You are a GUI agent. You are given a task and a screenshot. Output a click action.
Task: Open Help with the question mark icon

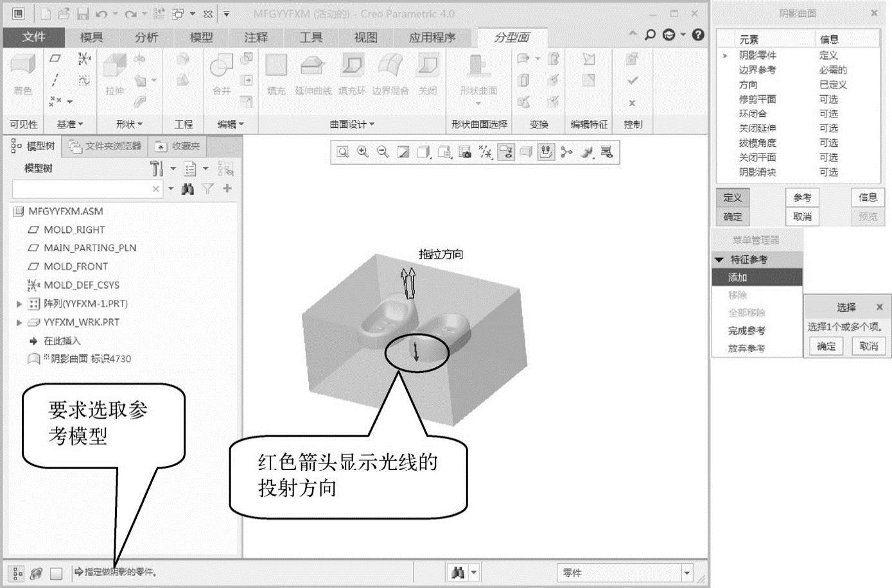(699, 35)
